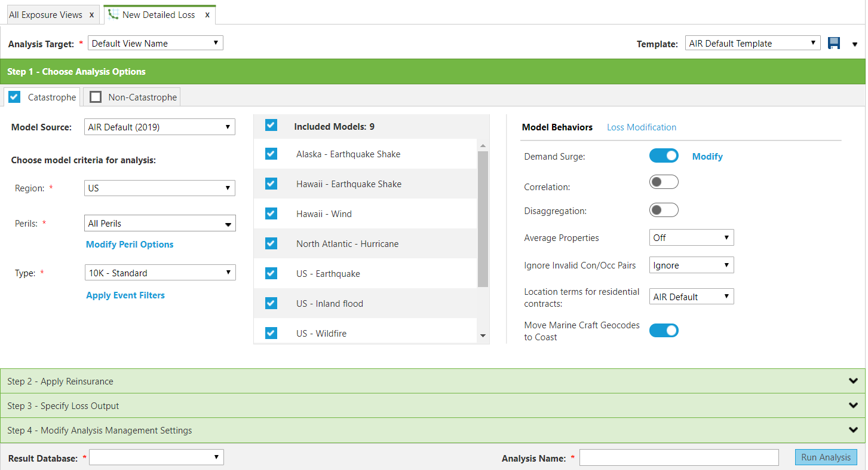Switch to the Loss Modification tab

coord(642,127)
